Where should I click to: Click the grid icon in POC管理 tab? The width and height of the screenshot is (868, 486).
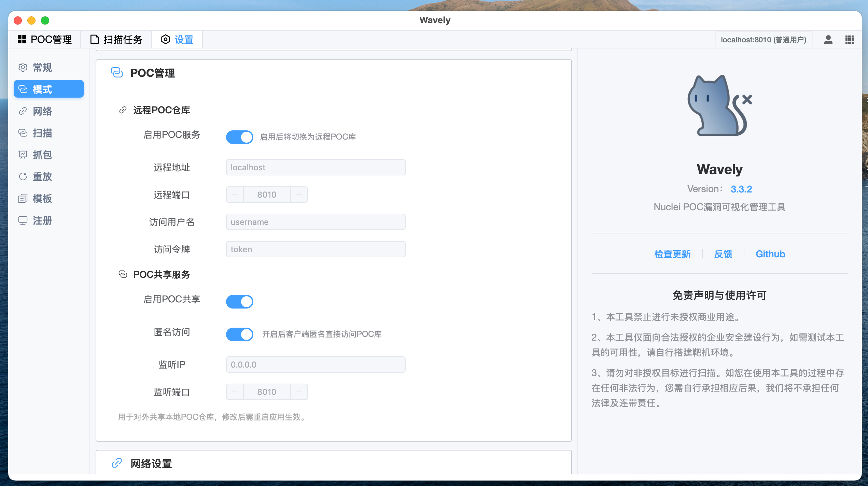pyautogui.click(x=22, y=40)
